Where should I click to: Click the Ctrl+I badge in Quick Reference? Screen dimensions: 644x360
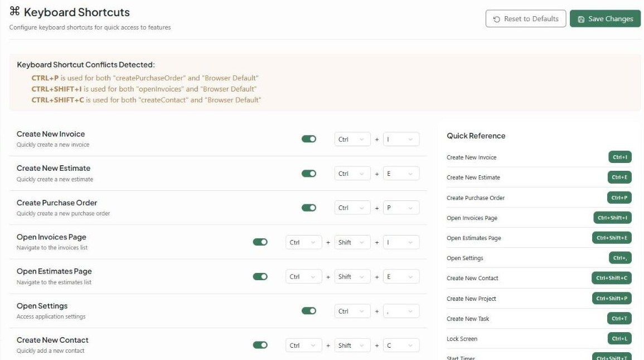620,157
